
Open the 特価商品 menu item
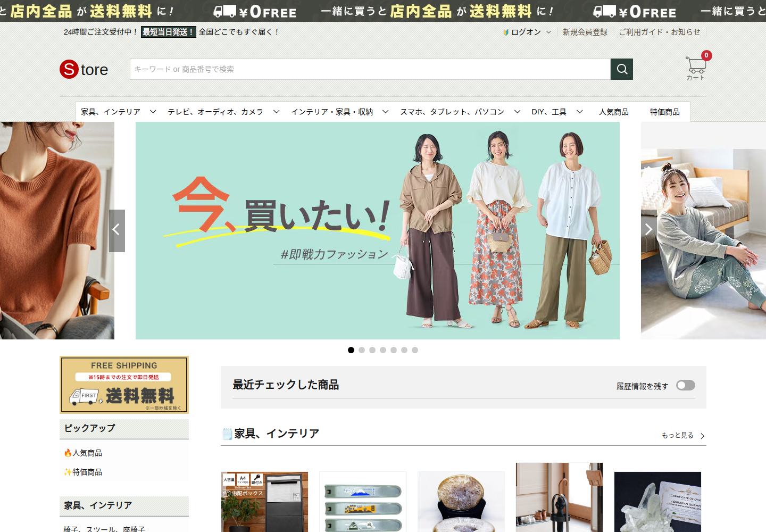pyautogui.click(x=665, y=112)
